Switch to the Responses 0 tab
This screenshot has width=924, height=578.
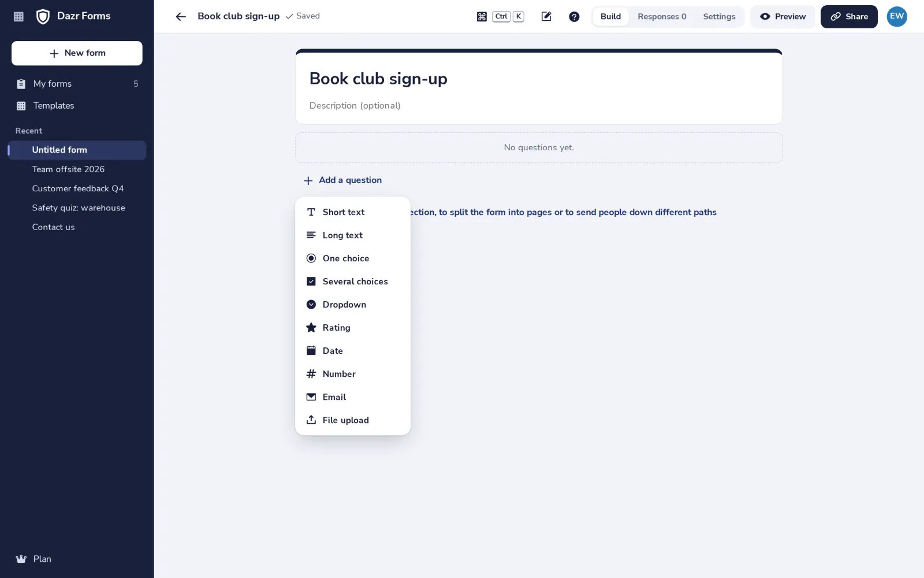[x=662, y=17]
